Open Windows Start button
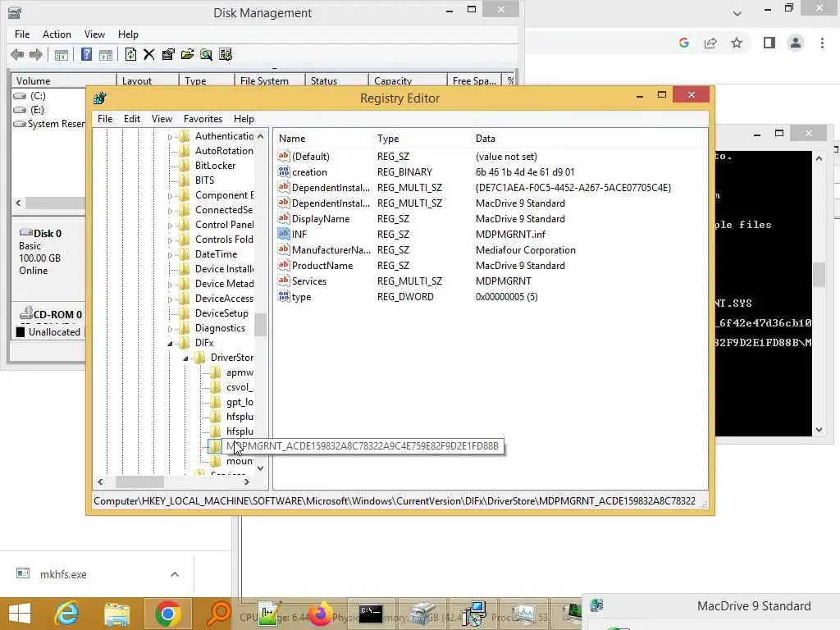The image size is (840, 630). pos(20,614)
